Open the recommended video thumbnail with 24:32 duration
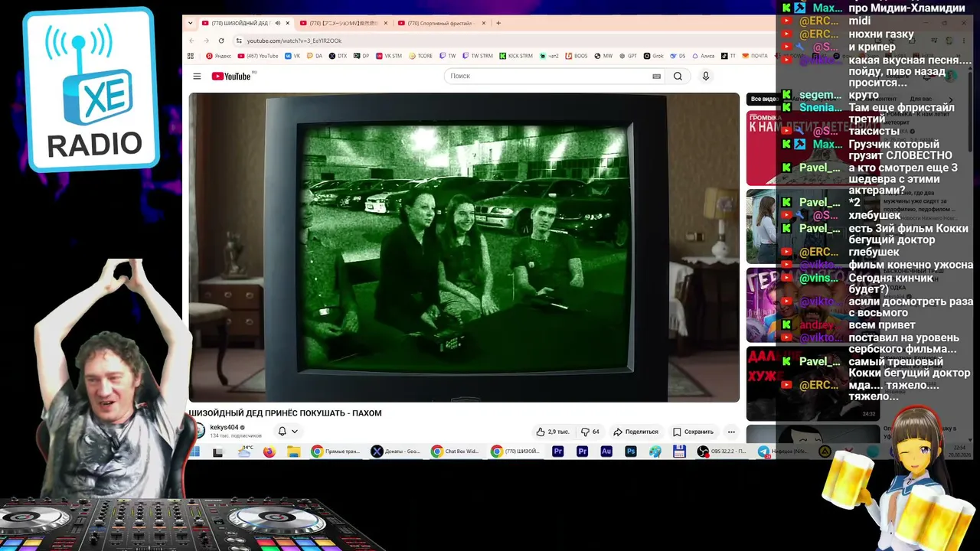Screen dimensions: 980x551 (812, 383)
